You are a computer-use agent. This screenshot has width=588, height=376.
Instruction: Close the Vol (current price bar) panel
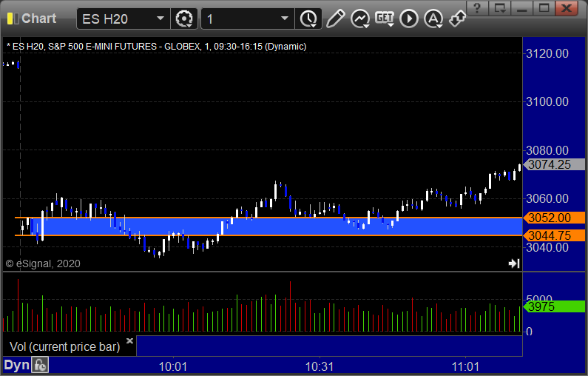pyautogui.click(x=129, y=340)
